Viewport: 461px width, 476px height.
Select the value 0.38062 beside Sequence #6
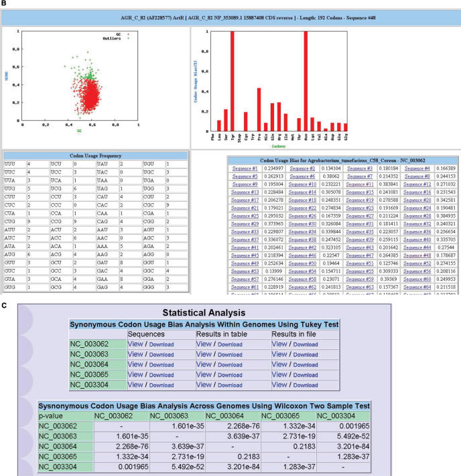(x=331, y=176)
